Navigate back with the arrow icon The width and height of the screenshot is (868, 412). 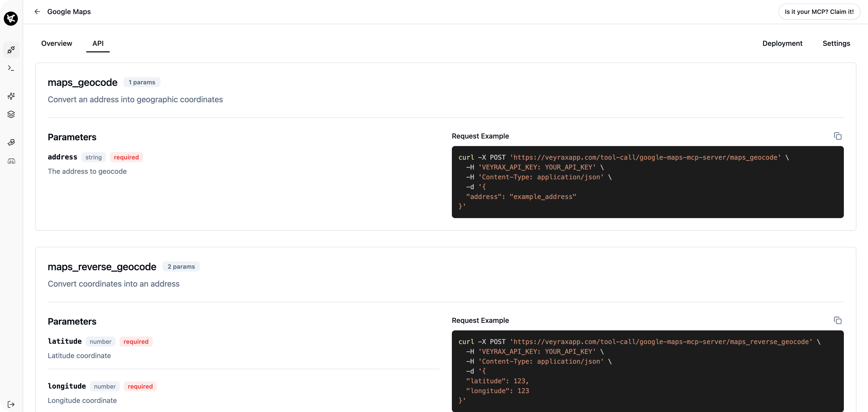(37, 12)
